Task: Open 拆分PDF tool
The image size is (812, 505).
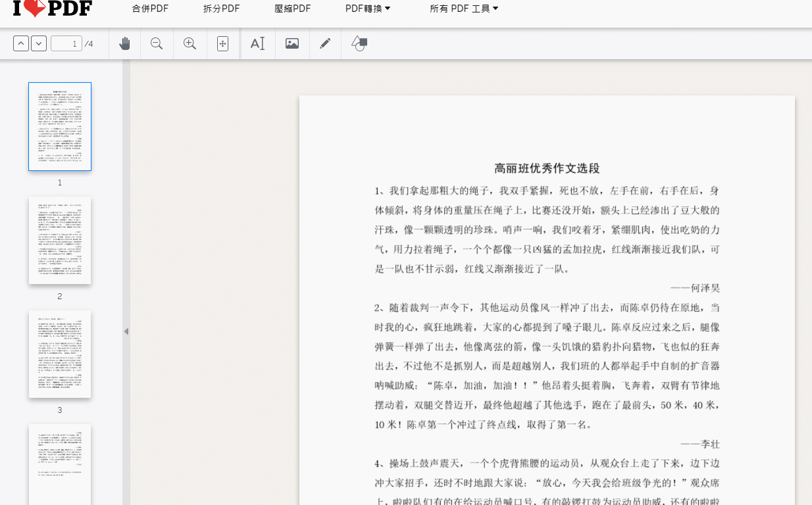Action: click(x=221, y=9)
